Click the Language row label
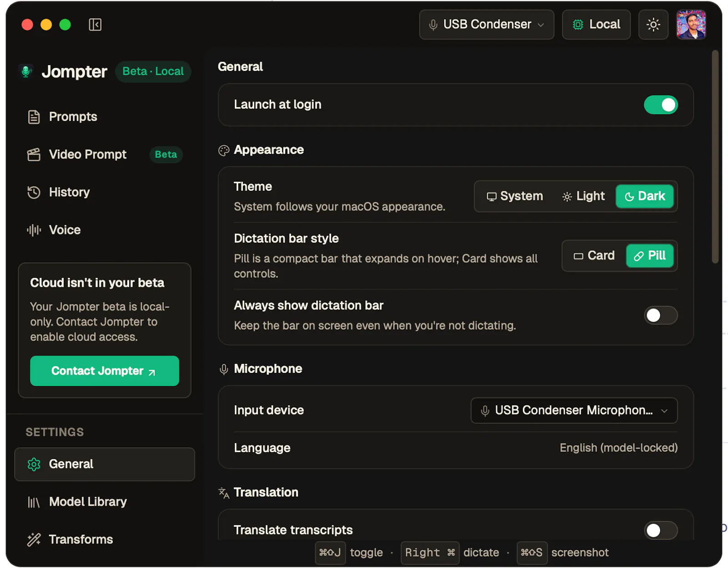The height and width of the screenshot is (571, 728). (262, 449)
